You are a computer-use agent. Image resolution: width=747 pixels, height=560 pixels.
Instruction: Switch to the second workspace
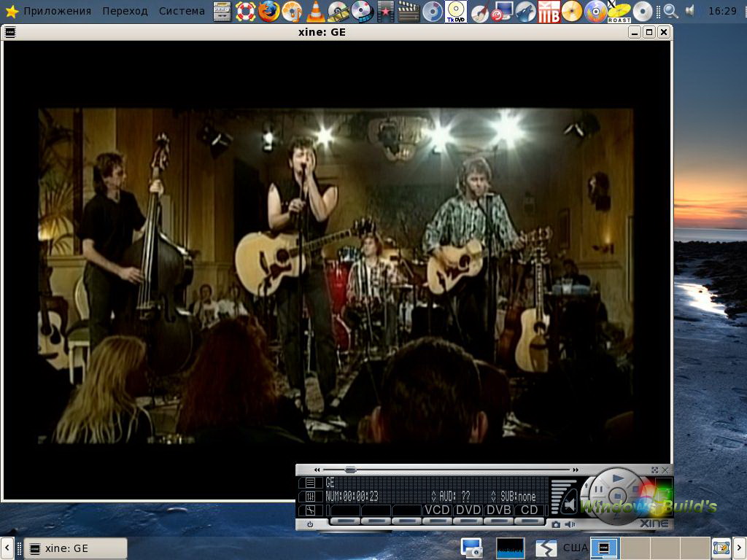pyautogui.click(x=635, y=548)
